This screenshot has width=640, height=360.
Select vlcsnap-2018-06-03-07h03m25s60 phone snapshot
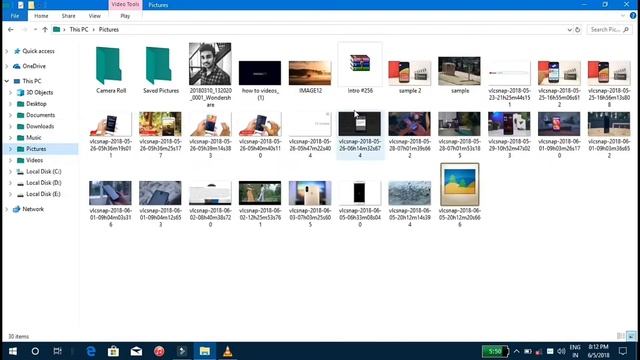(310, 203)
